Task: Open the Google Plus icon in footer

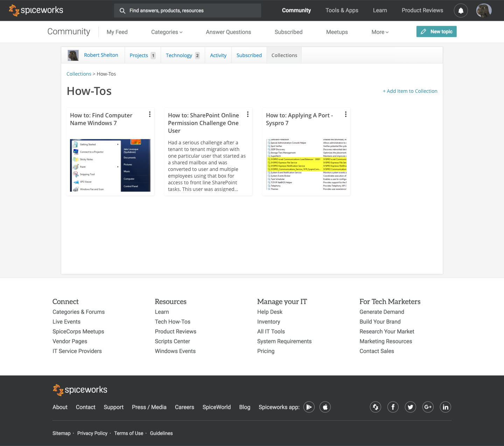Action: point(428,407)
